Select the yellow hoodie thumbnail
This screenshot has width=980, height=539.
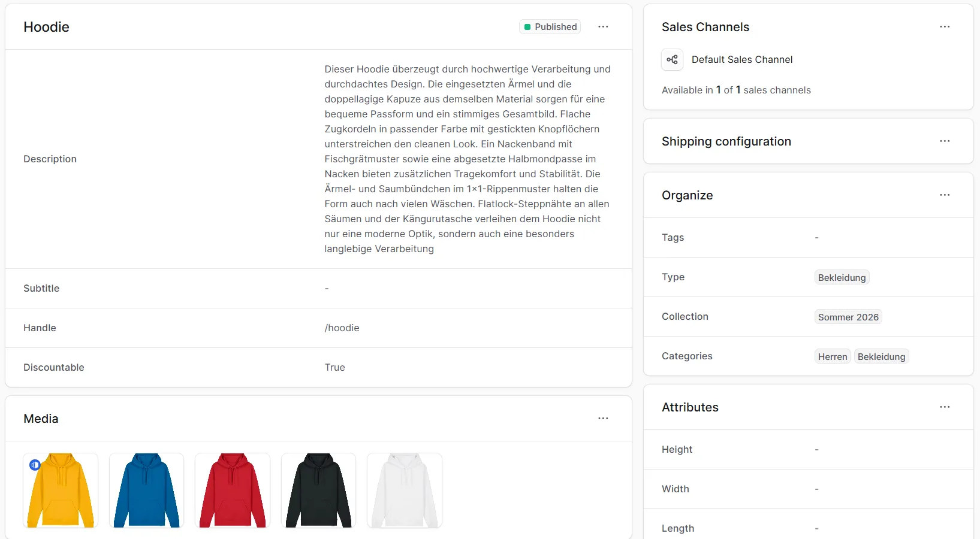60,490
